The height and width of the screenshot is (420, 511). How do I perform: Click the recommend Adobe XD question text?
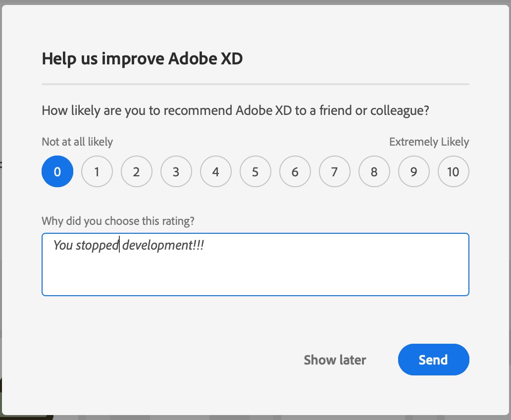235,111
